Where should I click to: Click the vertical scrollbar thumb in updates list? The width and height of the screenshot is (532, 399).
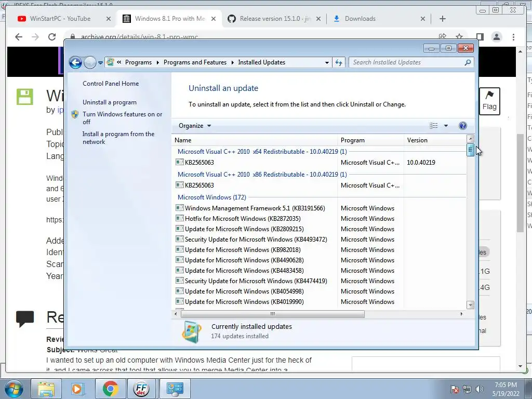tap(470, 150)
